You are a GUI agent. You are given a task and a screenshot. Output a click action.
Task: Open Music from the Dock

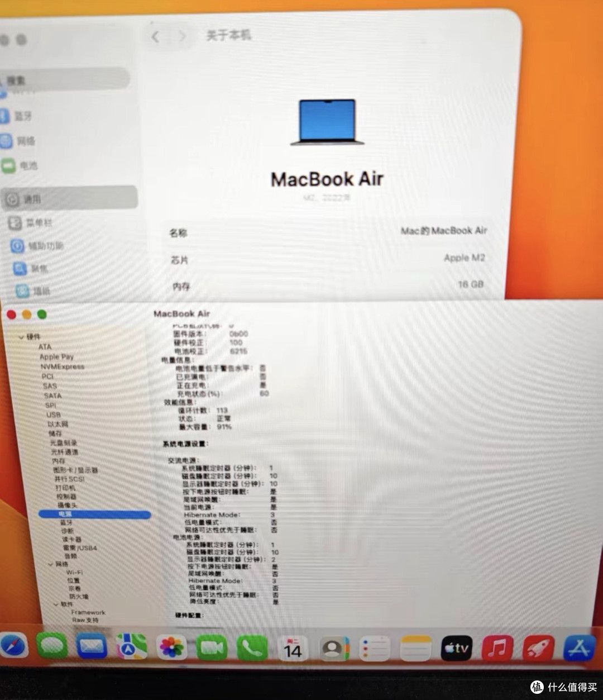[497, 648]
